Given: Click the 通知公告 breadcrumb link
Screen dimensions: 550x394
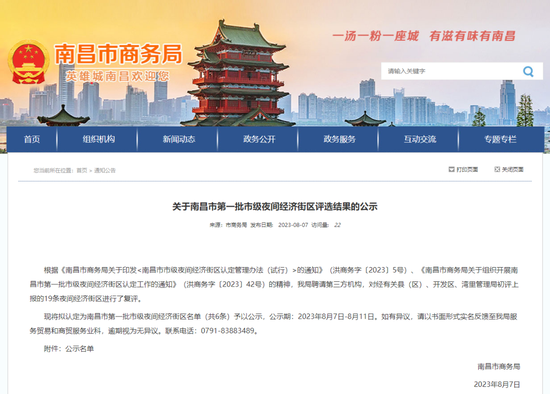Looking at the screenshot, I should click(x=105, y=171).
